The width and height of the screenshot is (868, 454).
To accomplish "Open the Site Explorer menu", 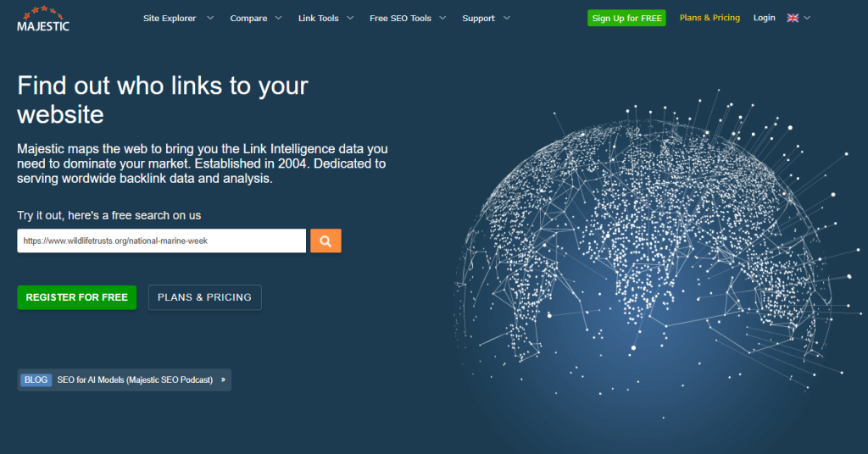I will 170,19.
